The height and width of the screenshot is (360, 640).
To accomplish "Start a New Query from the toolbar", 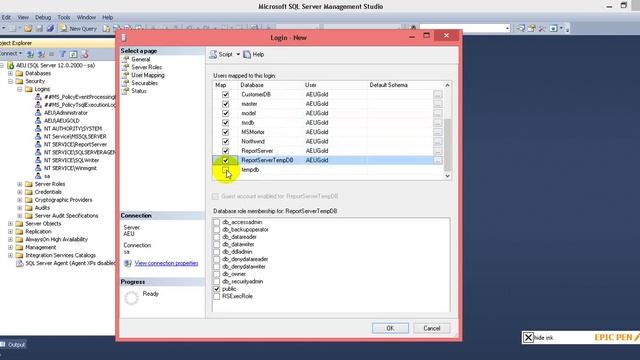I will [78, 29].
